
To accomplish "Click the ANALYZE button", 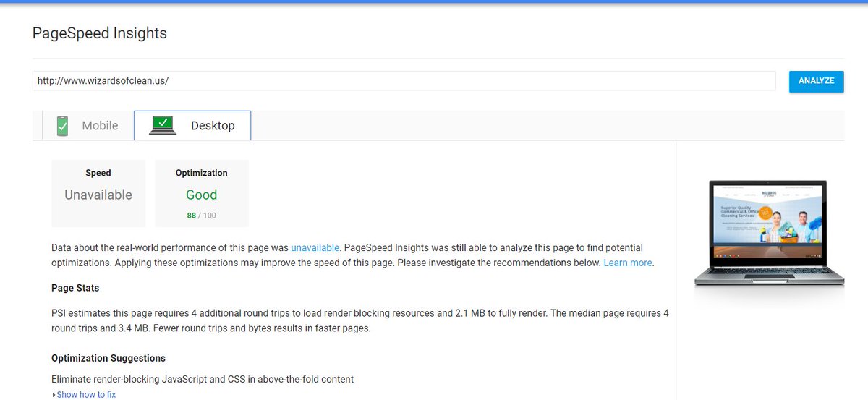I will pos(816,81).
